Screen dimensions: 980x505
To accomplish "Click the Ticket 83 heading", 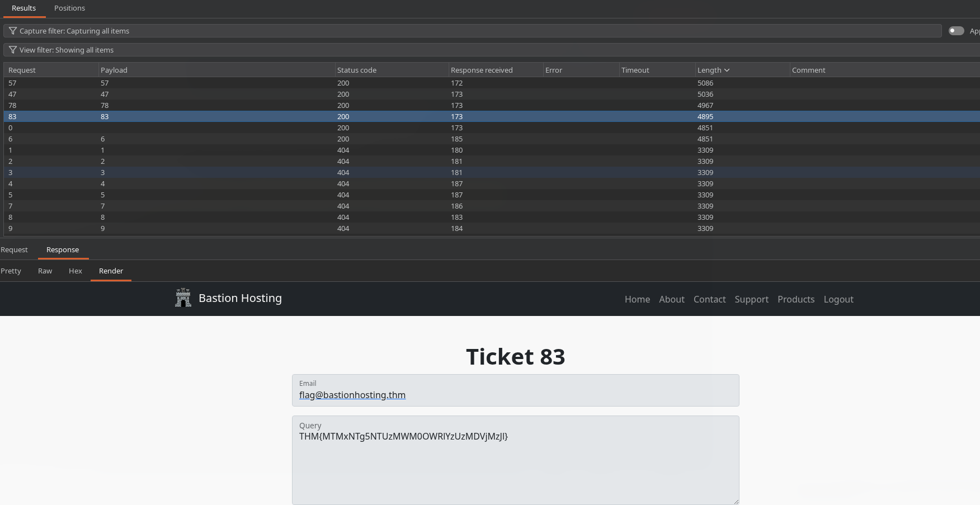I will [515, 356].
